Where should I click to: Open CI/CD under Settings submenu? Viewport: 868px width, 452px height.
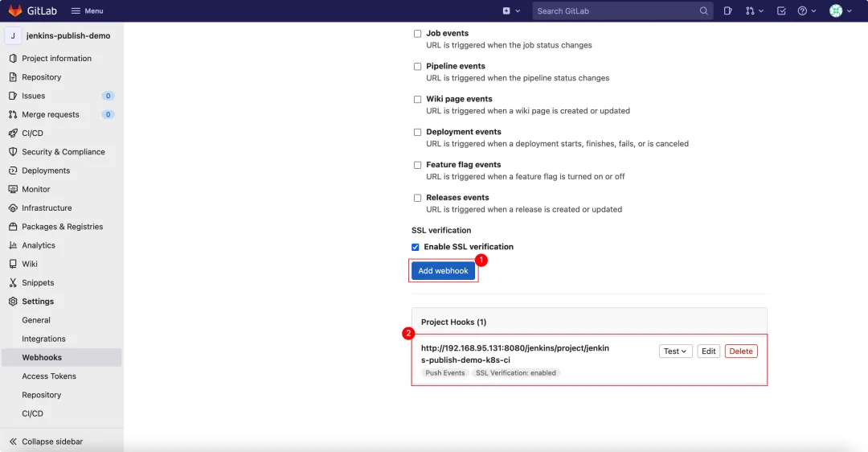point(33,413)
